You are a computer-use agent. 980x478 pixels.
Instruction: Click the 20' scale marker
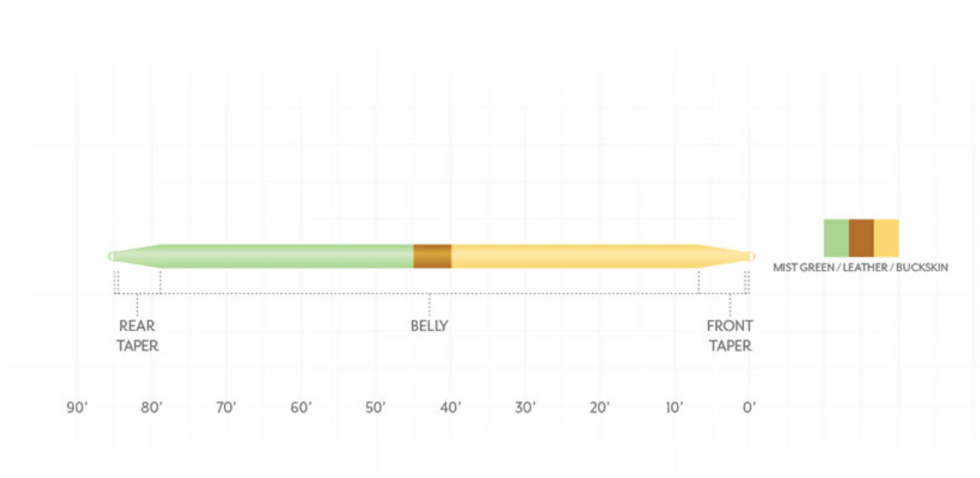pyautogui.click(x=599, y=408)
